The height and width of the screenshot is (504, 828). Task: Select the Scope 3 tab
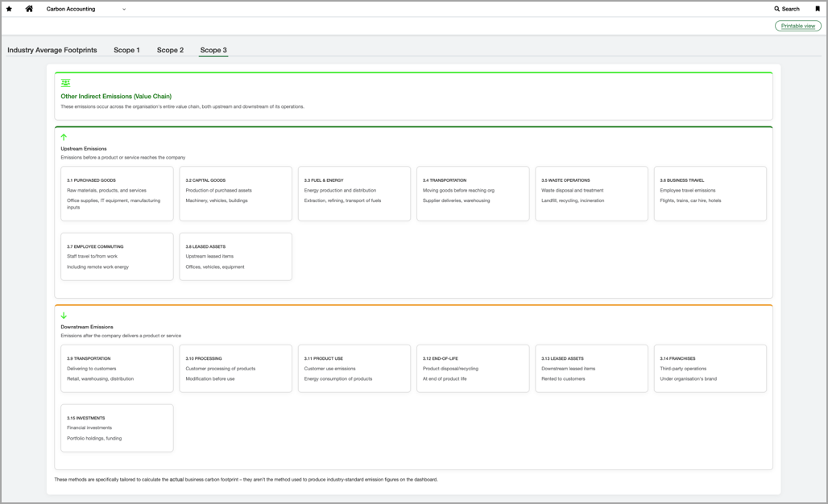click(x=213, y=50)
